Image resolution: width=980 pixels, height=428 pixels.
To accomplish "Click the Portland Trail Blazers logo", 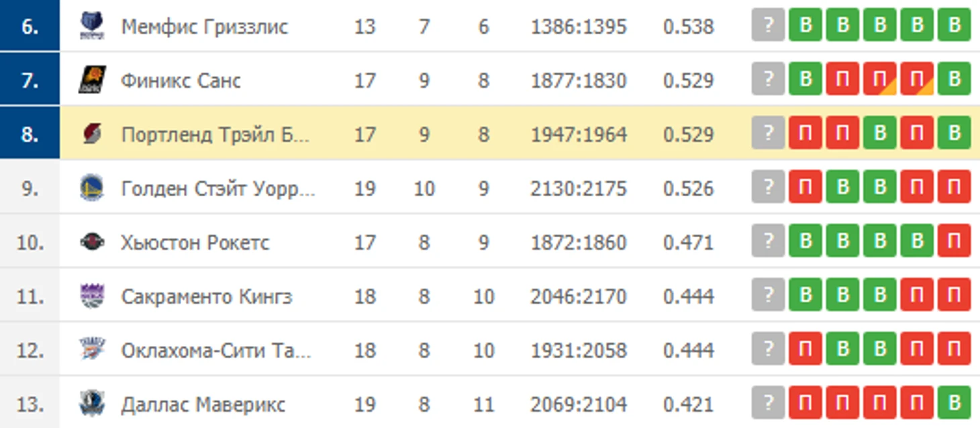I will pyautogui.click(x=92, y=134).
